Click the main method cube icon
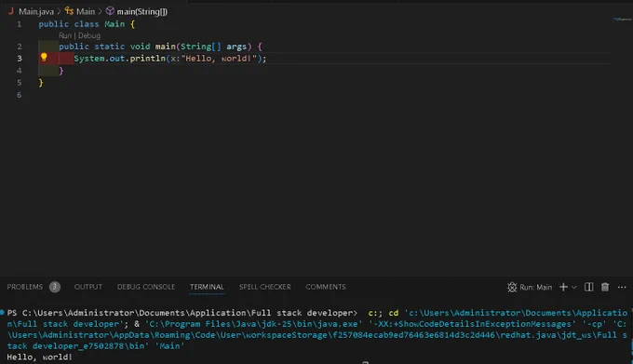Viewport: 633px width, 364px height. pyautogui.click(x=110, y=11)
